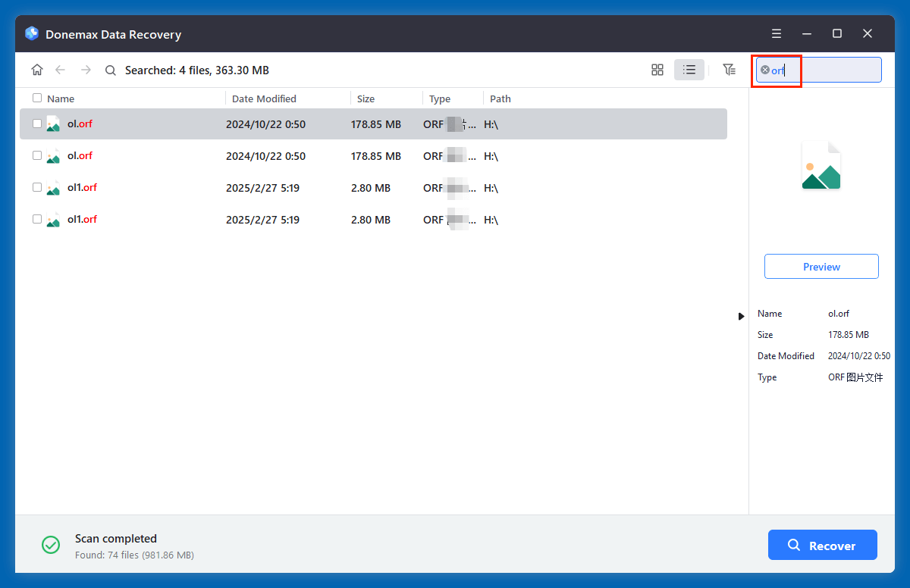Click the forward navigation arrow
This screenshot has height=588, width=910.
86,69
